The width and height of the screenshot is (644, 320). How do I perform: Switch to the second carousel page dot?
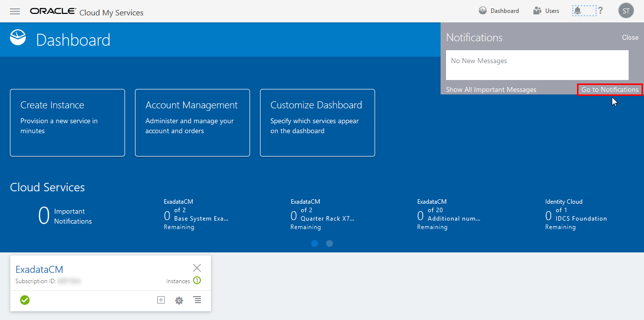[329, 243]
